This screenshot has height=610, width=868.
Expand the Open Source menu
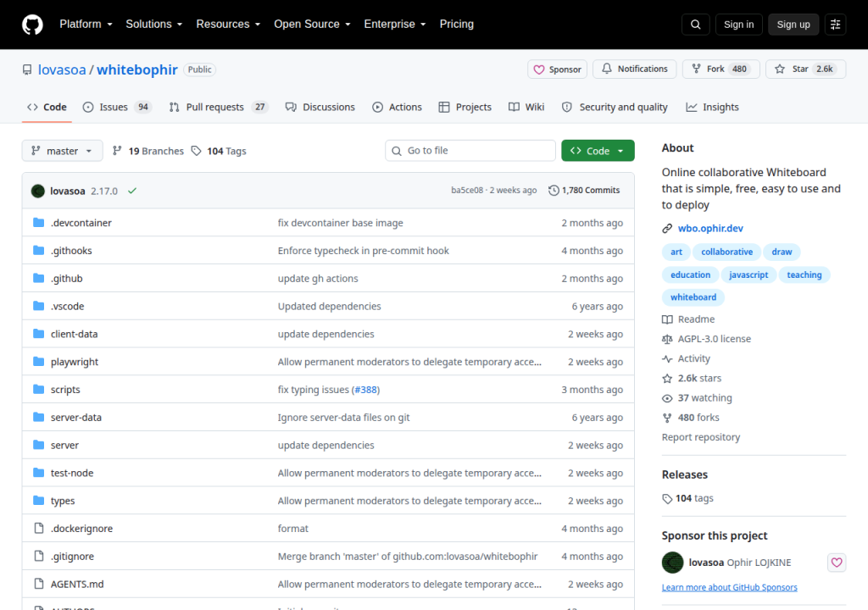pyautogui.click(x=312, y=25)
